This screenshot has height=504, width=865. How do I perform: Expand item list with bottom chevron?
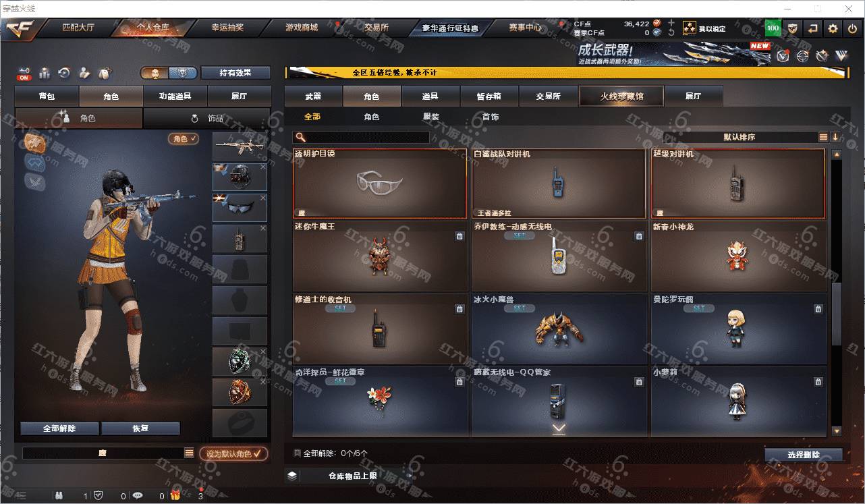[559, 428]
